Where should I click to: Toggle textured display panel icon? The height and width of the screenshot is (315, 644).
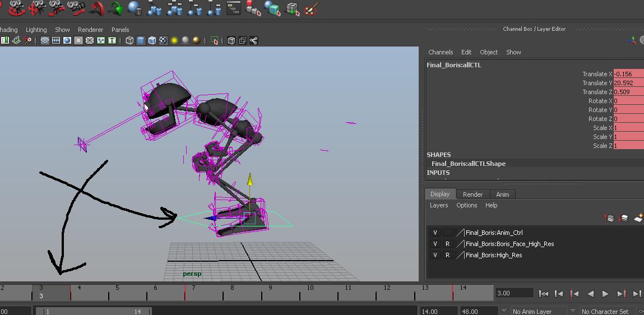[163, 41]
